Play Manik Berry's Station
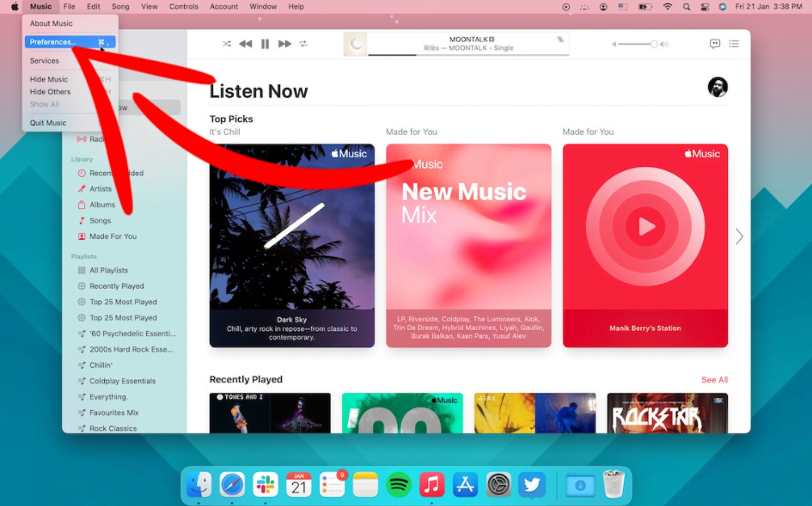The height and width of the screenshot is (506, 812). 644,227
